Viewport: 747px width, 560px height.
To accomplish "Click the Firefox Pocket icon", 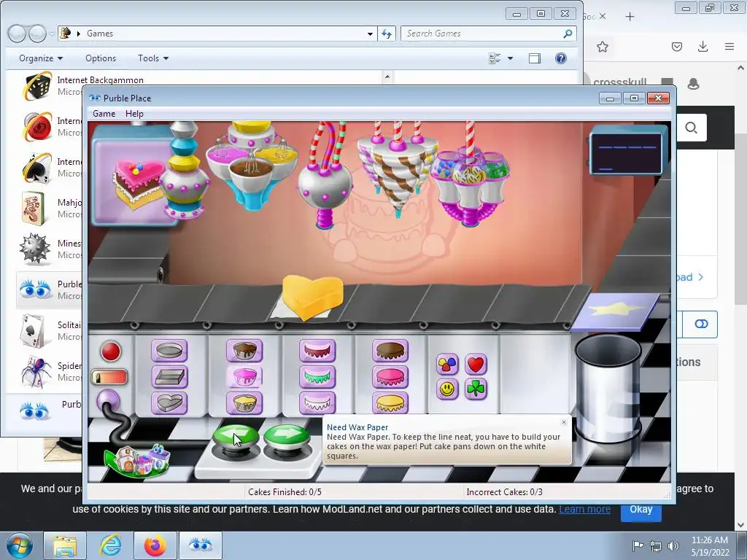I will coord(677,46).
